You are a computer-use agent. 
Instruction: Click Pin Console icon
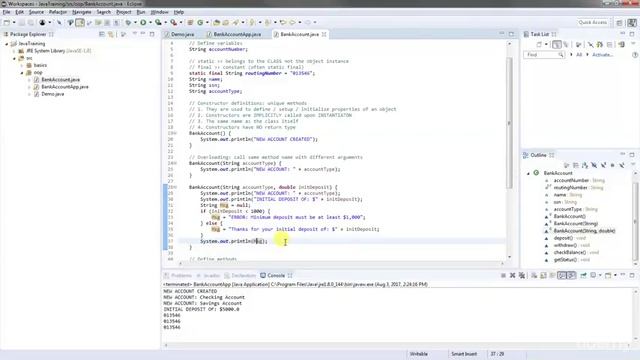[583, 276]
